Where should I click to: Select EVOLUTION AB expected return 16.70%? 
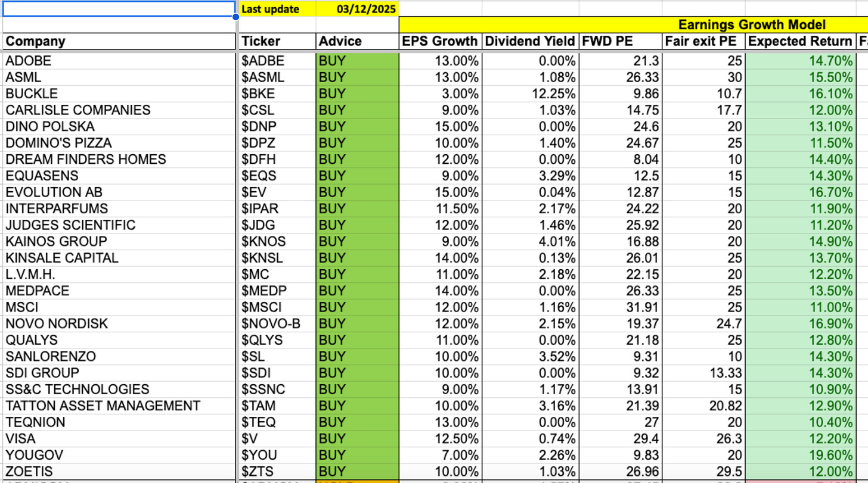801,192
